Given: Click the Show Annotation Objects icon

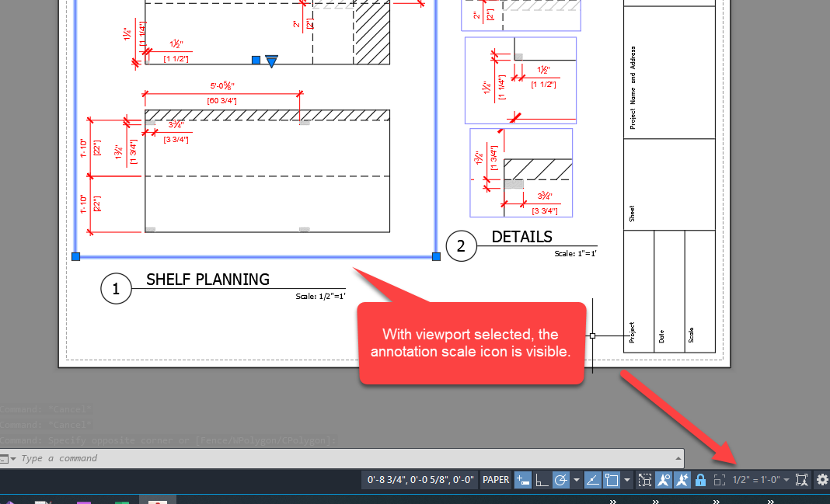Looking at the screenshot, I should (x=664, y=480).
